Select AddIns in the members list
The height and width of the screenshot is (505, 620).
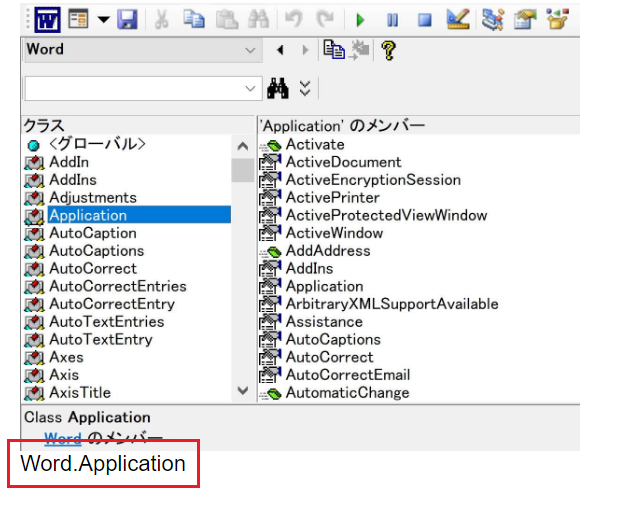[310, 269]
